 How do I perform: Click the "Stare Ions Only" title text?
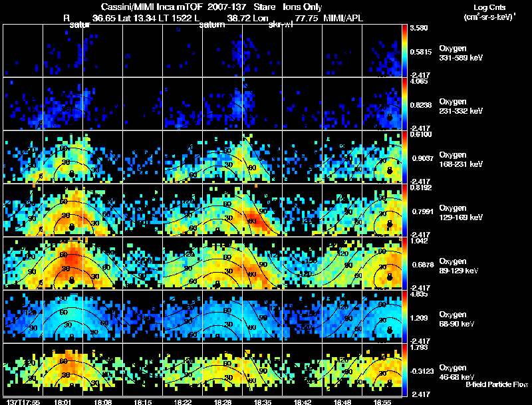point(288,7)
